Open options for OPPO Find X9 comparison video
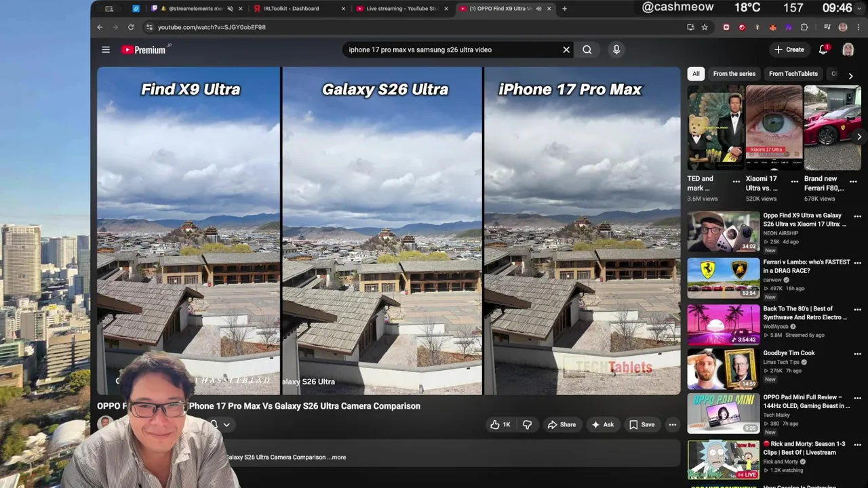The image size is (868, 488). click(x=857, y=217)
